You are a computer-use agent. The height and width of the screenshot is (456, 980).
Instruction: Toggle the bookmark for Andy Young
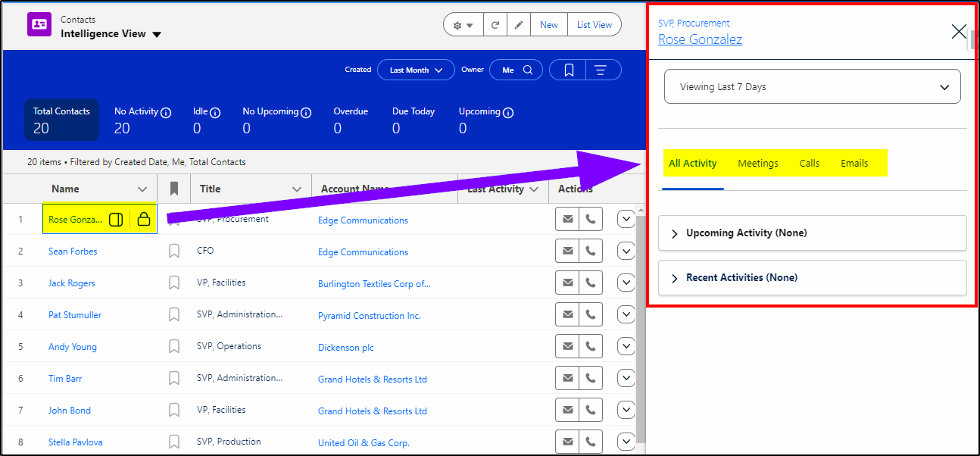point(174,346)
